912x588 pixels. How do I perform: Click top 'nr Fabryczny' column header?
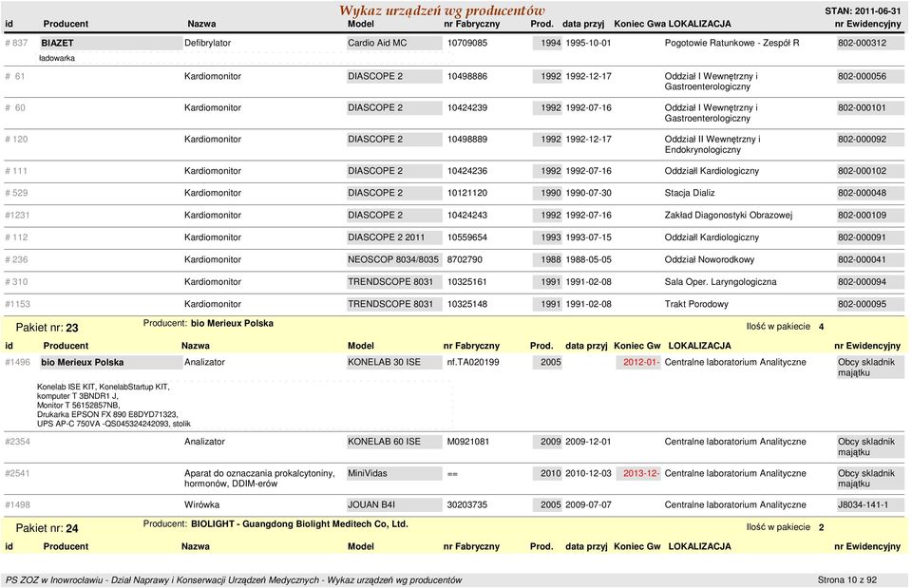[472, 24]
